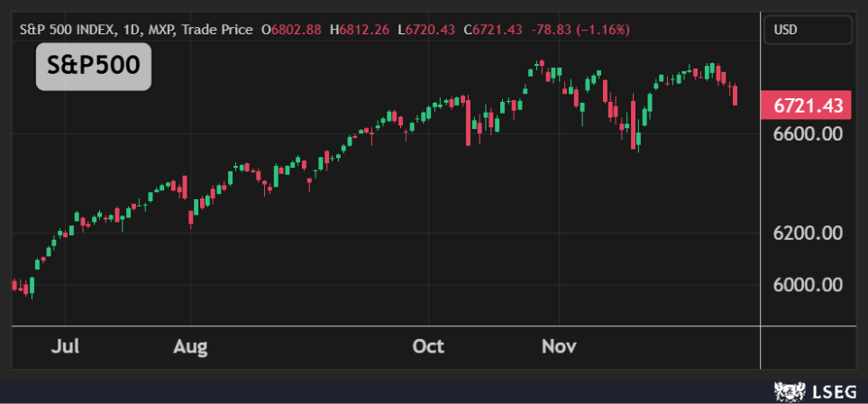This screenshot has width=868, height=404.
Task: Click the Nov label on time axis
Action: point(560,346)
